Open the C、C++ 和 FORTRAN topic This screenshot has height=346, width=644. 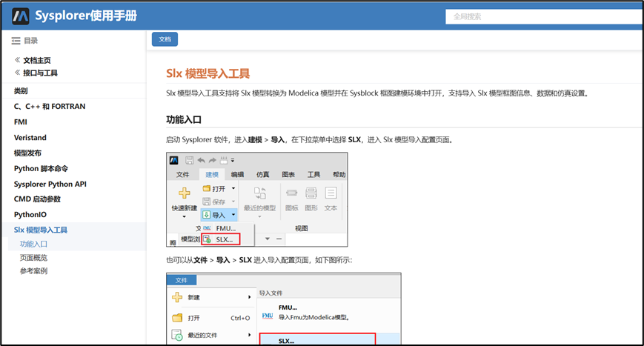pyautogui.click(x=50, y=106)
